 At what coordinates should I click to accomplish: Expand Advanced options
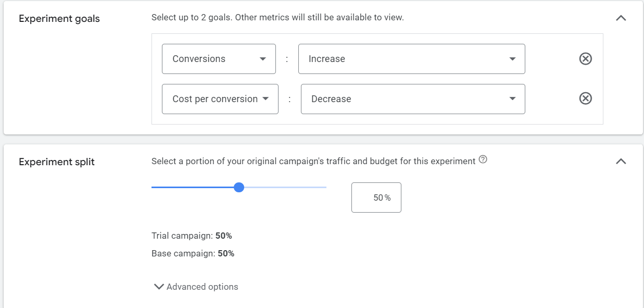(x=196, y=287)
